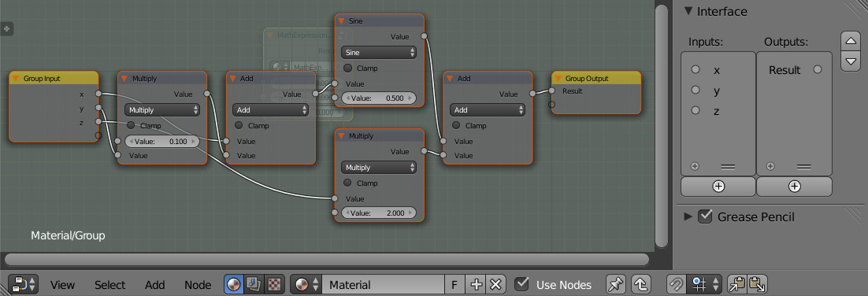Browse materials with sphere icon dropdown
The height and width of the screenshot is (296, 868).
pos(306,285)
